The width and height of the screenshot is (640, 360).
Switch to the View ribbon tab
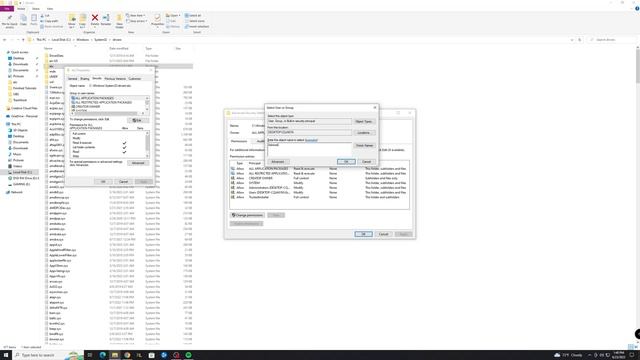pyautogui.click(x=49, y=9)
